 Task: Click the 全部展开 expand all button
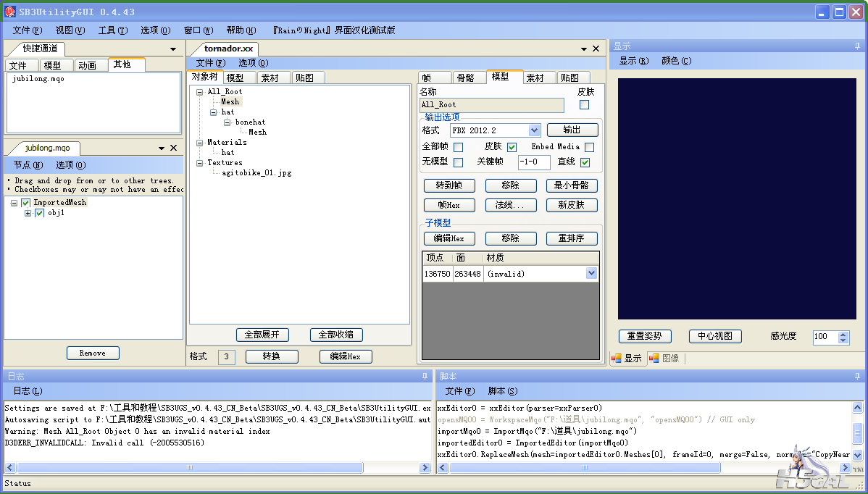point(262,335)
